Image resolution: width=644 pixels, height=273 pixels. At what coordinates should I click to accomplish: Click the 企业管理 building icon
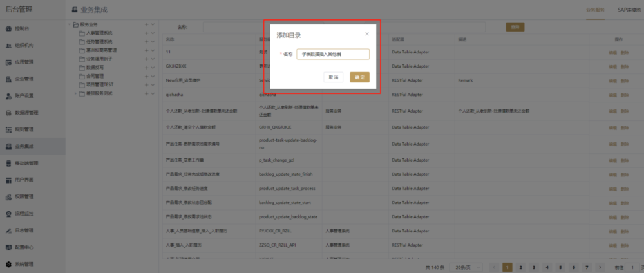(8, 79)
